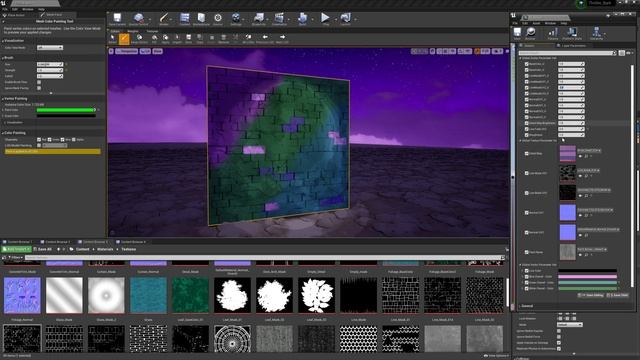640x360 pixels.
Task: Open the Settings toolbar icon
Action: pos(236,19)
